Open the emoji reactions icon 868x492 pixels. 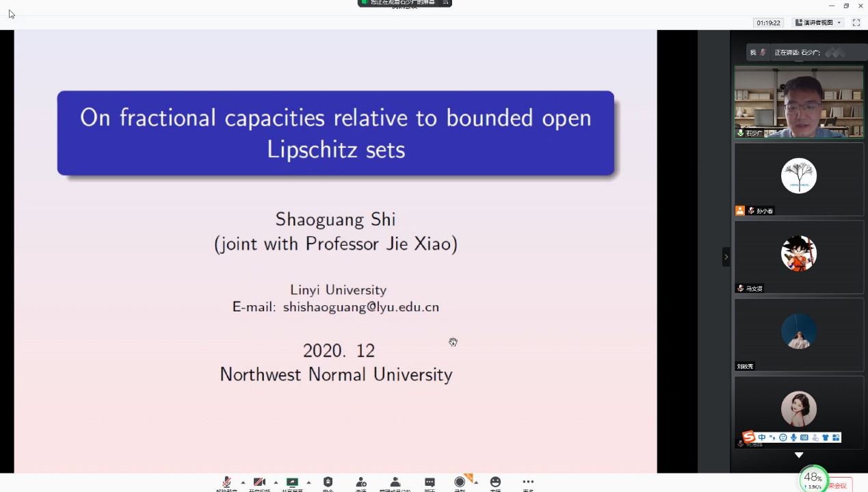[495, 482]
